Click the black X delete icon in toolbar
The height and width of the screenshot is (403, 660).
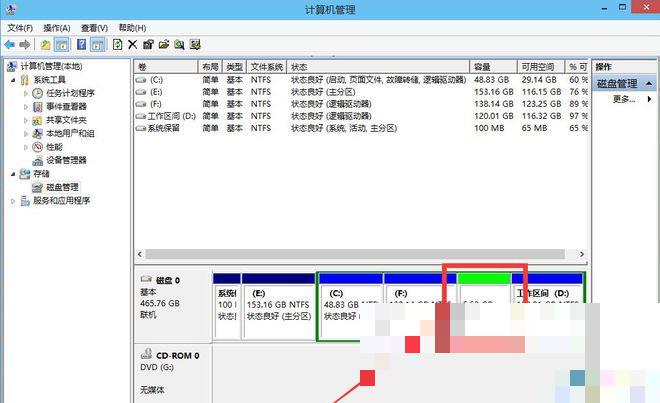pyautogui.click(x=133, y=44)
